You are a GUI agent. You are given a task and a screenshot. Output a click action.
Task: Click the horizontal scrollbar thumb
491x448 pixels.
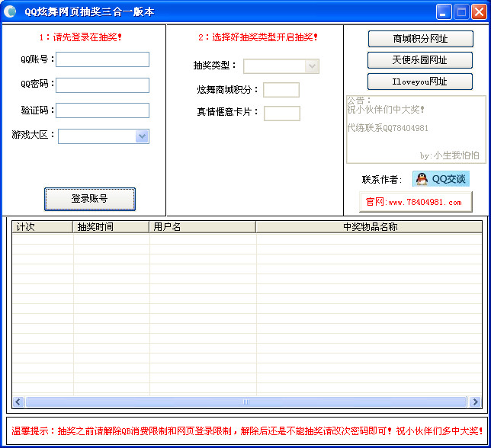tap(246, 402)
